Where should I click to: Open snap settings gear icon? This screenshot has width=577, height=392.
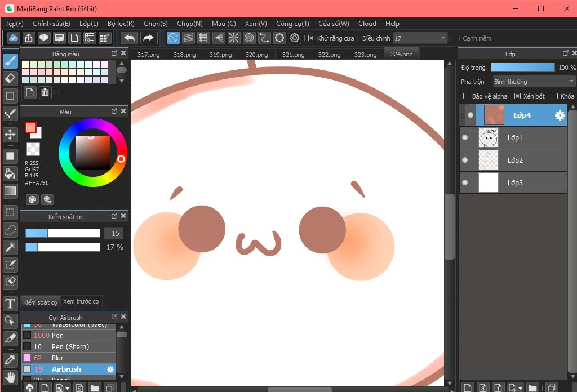[x=295, y=38]
